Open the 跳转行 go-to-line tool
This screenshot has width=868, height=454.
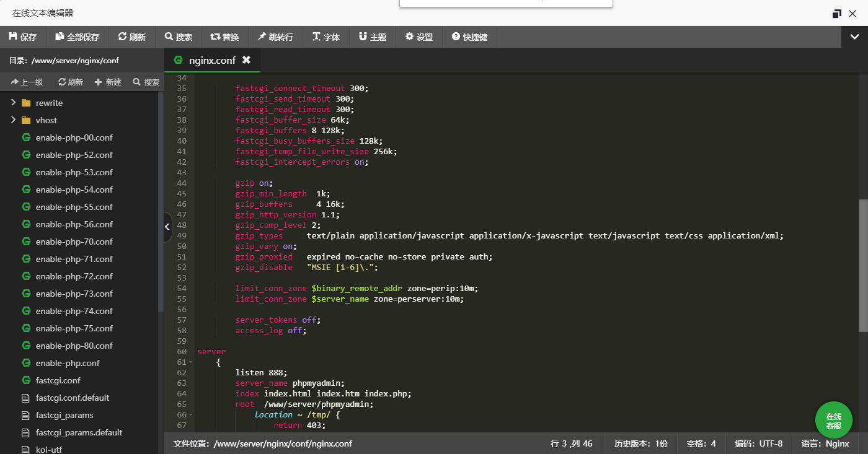click(276, 37)
